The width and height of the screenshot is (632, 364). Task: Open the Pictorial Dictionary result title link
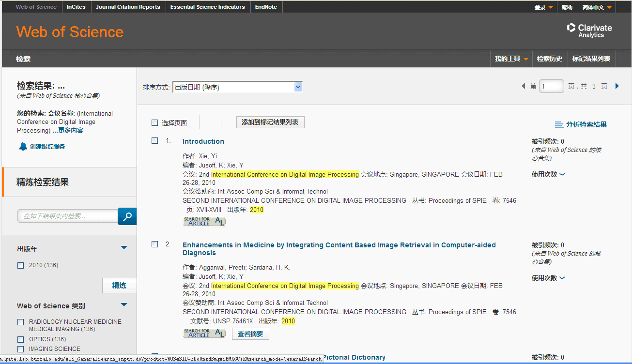(354, 357)
